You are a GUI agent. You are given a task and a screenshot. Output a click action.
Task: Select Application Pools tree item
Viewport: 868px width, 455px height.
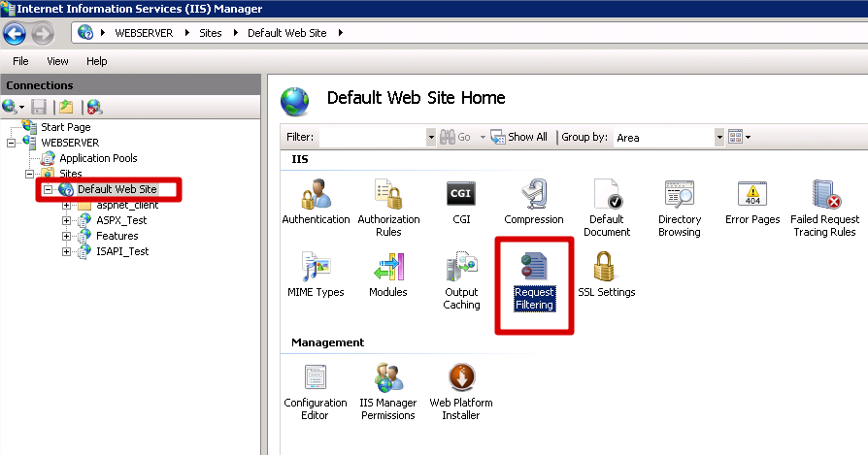98,158
